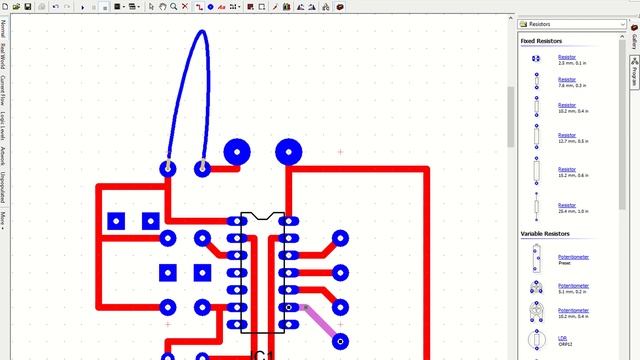The width and height of the screenshot is (640, 360).
Task: Select the 2.5 mm resistor thumbnail
Action: click(x=536, y=59)
